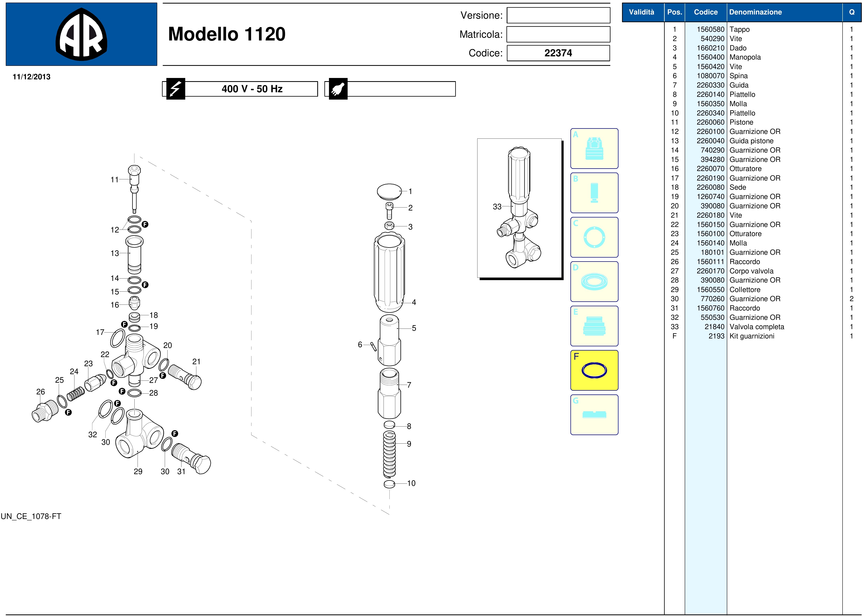Image resolution: width=864 pixels, height=616 pixels.
Task: Select the B section thumbnail icon
Action: pyautogui.click(x=594, y=193)
